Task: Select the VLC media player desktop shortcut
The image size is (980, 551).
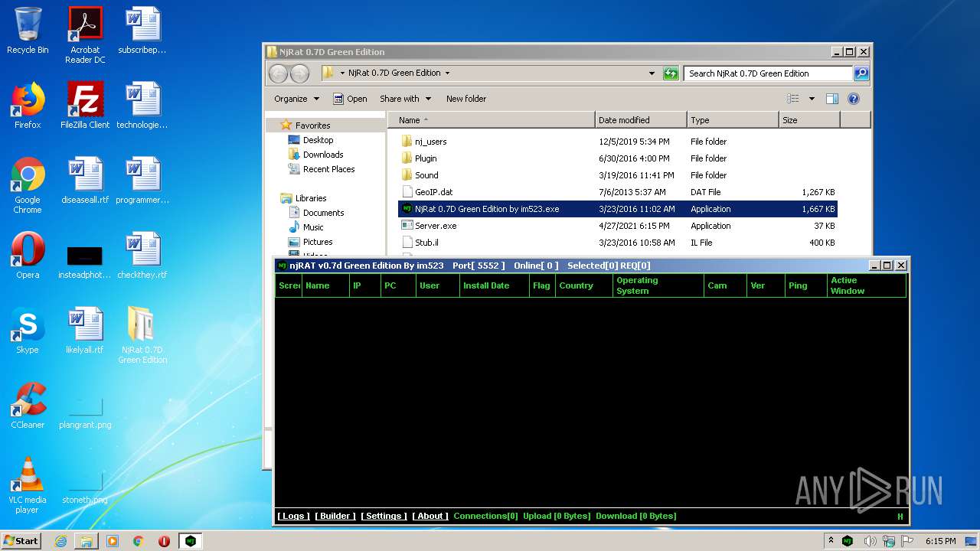Action: (x=28, y=485)
